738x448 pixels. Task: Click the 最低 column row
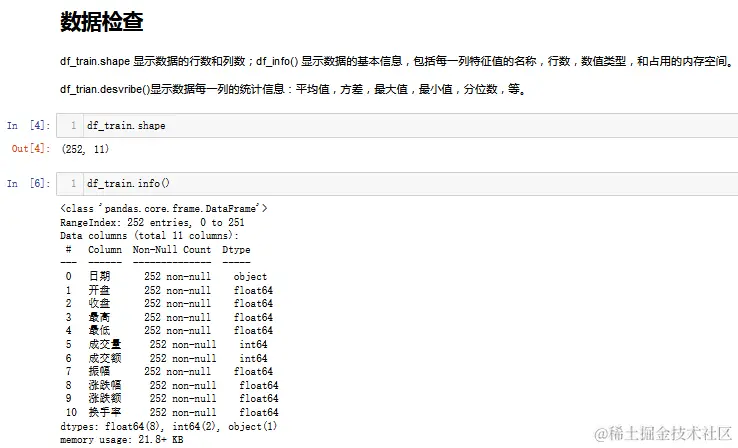(x=169, y=330)
